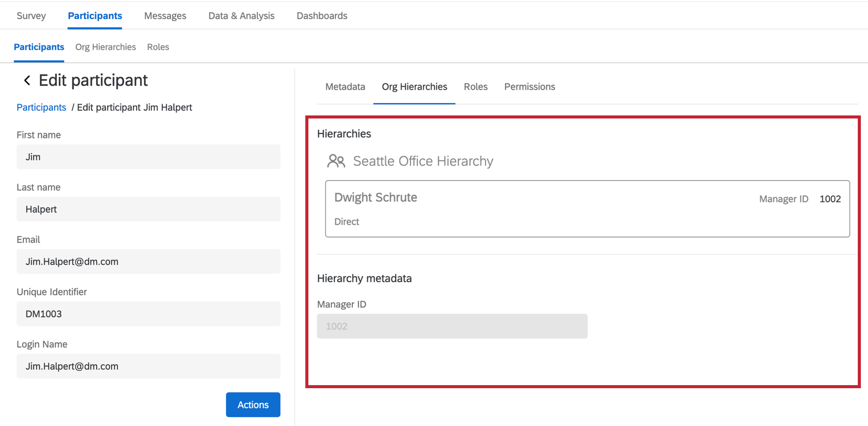Click the First name field with Jim
The height and width of the screenshot is (426, 868).
(148, 157)
